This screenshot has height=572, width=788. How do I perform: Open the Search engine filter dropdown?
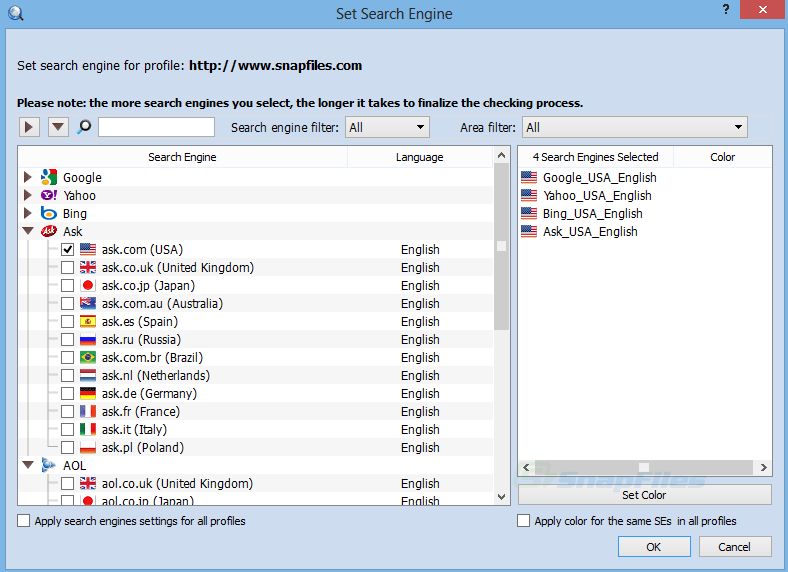coord(387,127)
